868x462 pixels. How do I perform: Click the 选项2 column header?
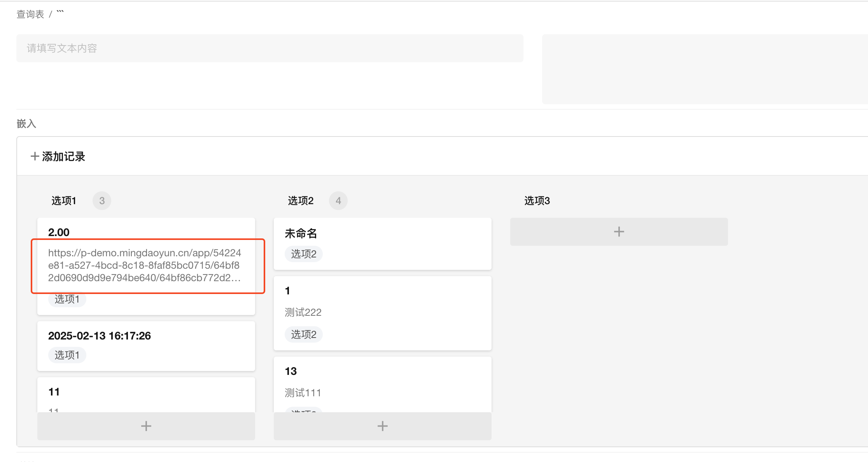click(x=300, y=201)
